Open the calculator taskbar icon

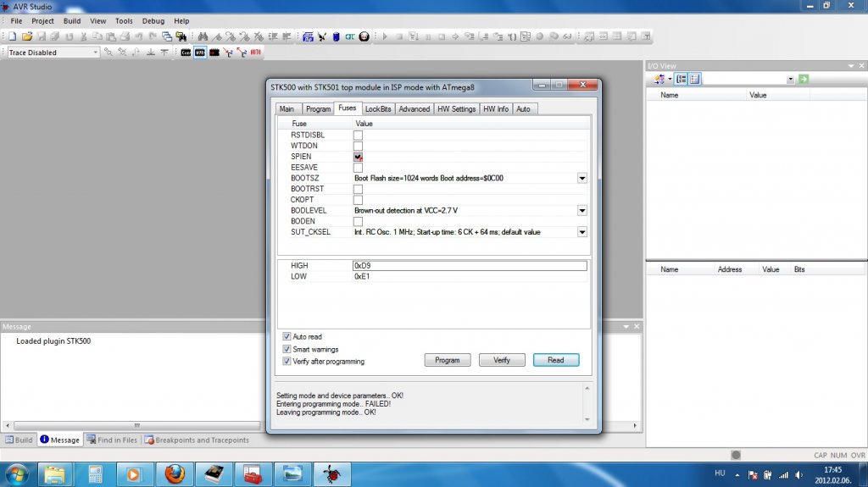coord(95,474)
